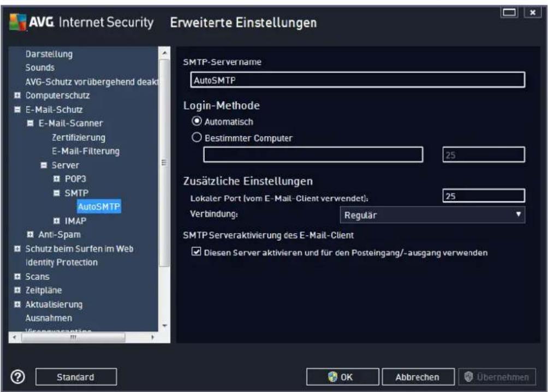Click the SMTP-Servername input field
Viewport: 548px width, 392px height.
358,80
